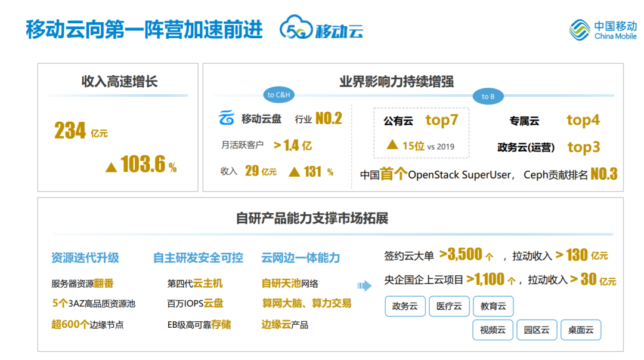The height and width of the screenshot is (360, 644).
Task: Click the heading 自研产品能力支撑市场拓展
Action: click(x=312, y=218)
